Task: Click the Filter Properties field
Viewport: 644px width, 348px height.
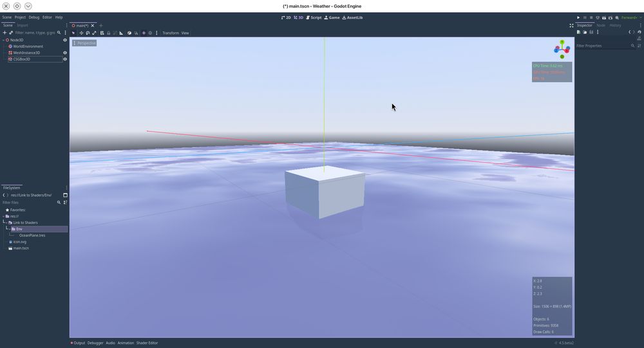Action: 605,46
